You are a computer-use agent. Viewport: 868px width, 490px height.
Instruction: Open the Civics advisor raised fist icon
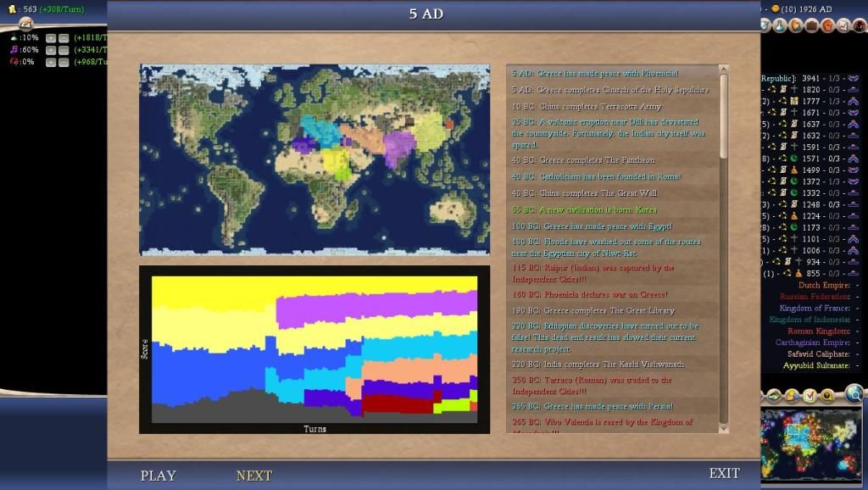(827, 25)
